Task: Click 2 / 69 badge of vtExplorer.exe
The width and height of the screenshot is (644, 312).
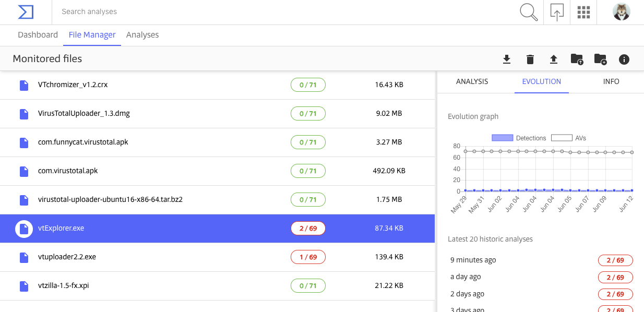Action: coord(308,228)
